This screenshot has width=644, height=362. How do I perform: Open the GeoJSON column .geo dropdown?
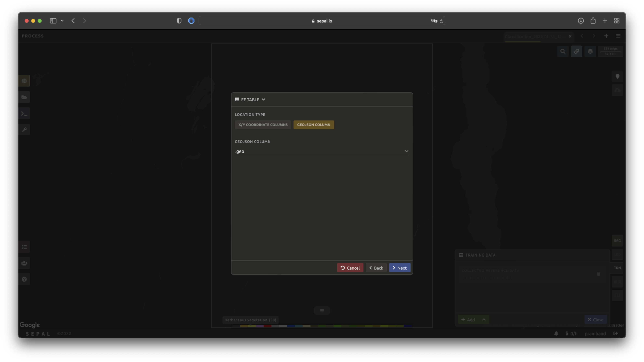[322, 151]
